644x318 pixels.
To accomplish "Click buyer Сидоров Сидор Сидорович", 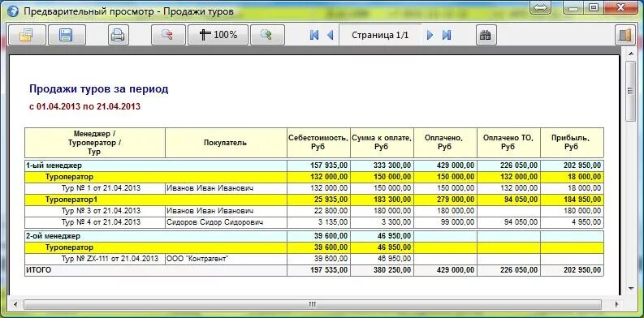I will [x=215, y=222].
